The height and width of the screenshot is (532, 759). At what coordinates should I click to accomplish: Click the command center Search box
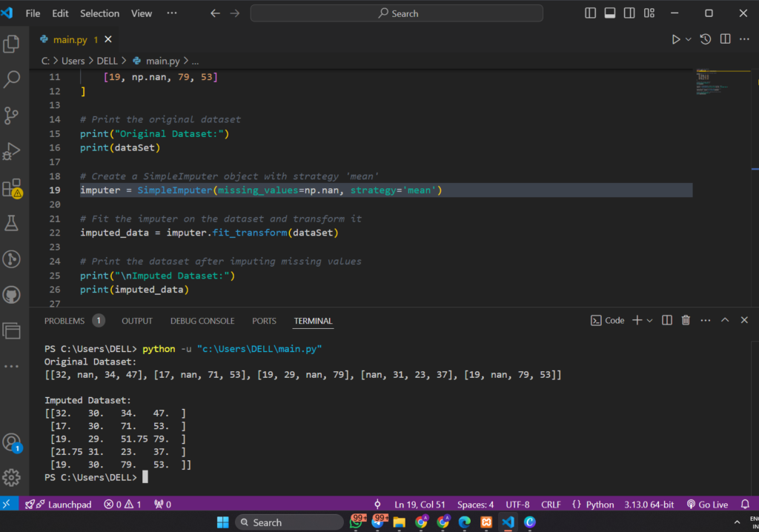(x=397, y=13)
